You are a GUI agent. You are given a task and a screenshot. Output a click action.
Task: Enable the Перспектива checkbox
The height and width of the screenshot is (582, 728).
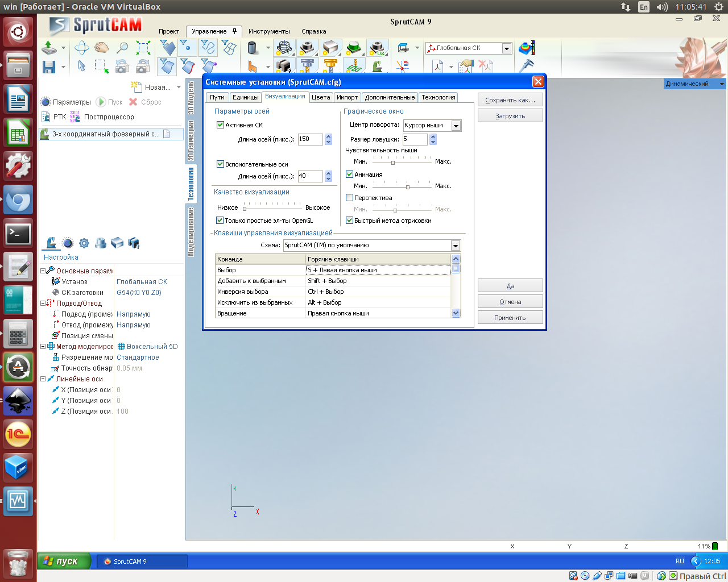point(350,198)
